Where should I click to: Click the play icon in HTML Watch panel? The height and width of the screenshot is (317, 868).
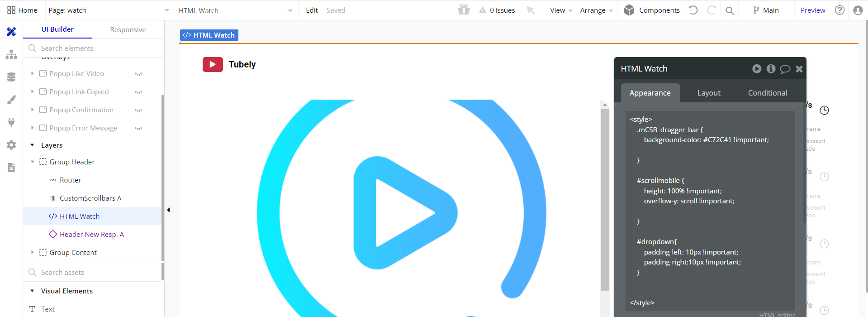pos(757,69)
